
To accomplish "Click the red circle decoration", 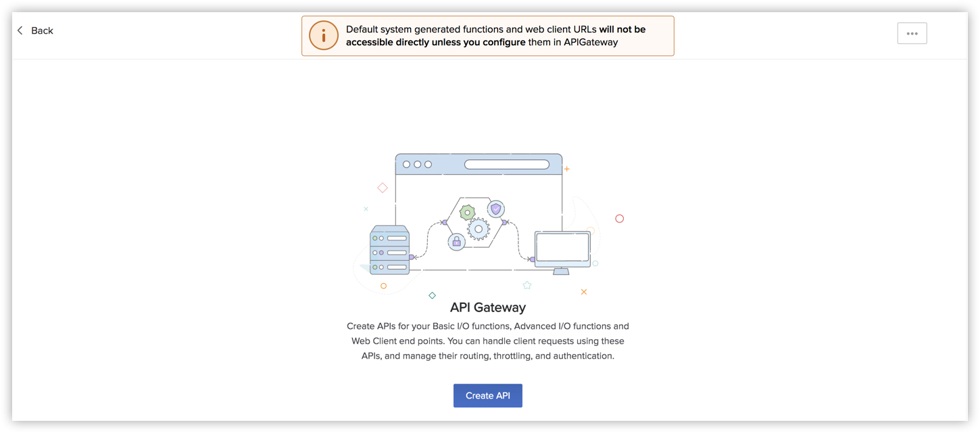I will pos(619,219).
